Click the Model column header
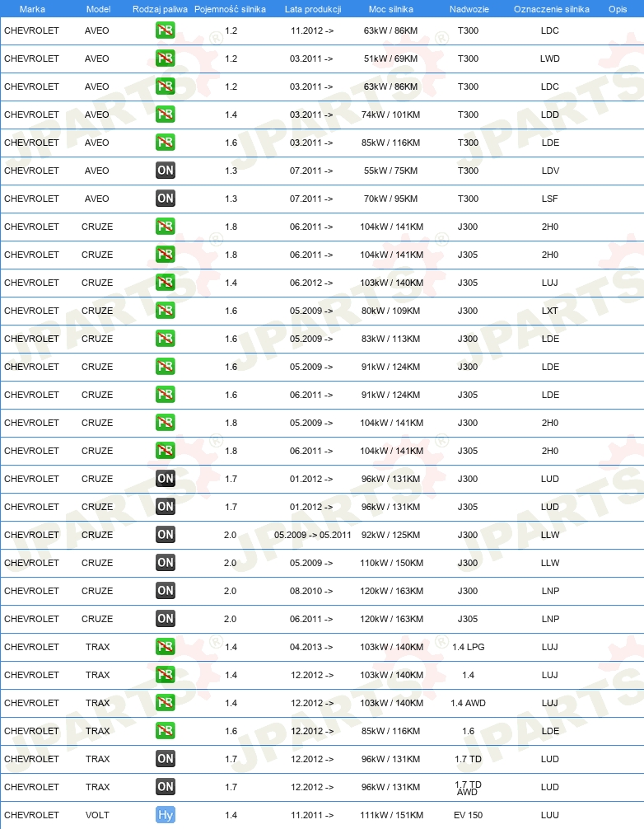The width and height of the screenshot is (644, 829). click(x=98, y=9)
